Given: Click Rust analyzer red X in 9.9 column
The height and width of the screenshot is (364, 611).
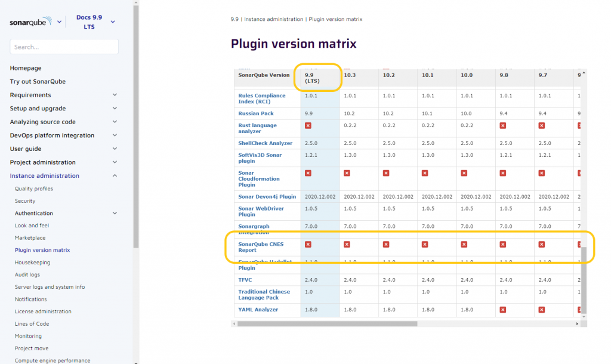Looking at the screenshot, I should (x=308, y=125).
